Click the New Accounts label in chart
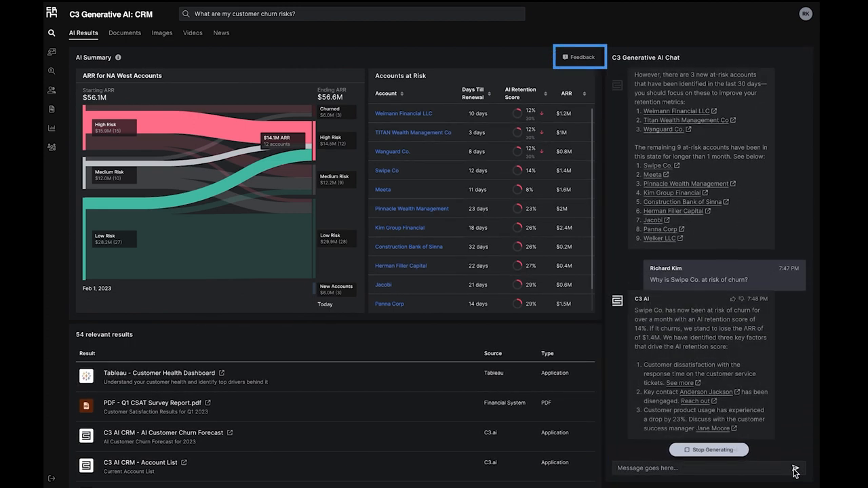The height and width of the screenshot is (488, 868). click(x=337, y=289)
